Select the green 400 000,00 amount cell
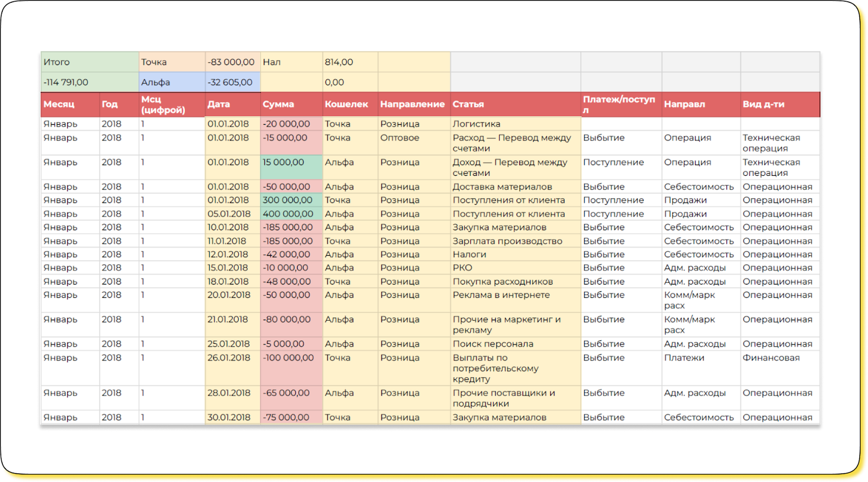868x482 pixels. click(x=288, y=214)
